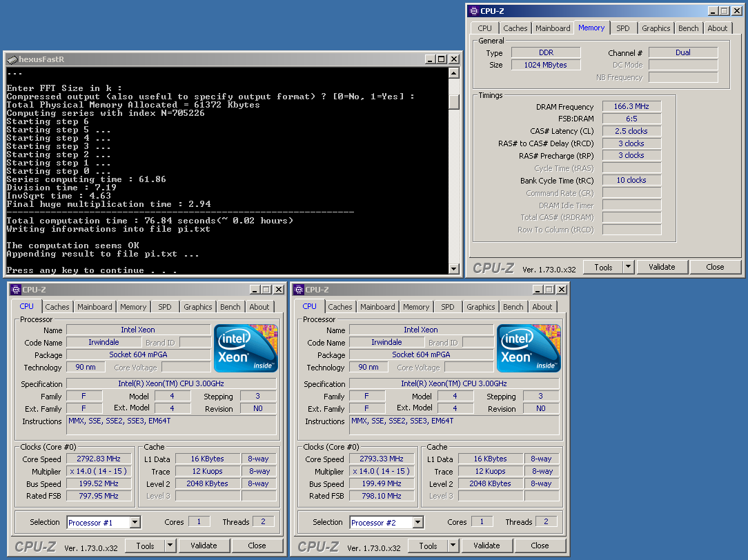Click the scroll down arrow in the hexusFastR console
Viewport: 748px width, 560px height.
coord(454,269)
